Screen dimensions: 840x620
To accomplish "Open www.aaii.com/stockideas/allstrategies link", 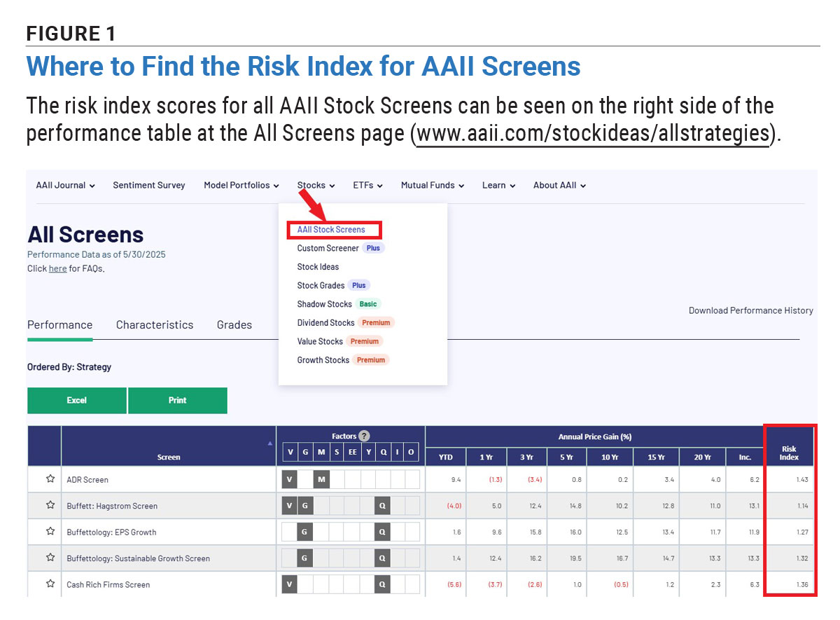I will point(593,132).
